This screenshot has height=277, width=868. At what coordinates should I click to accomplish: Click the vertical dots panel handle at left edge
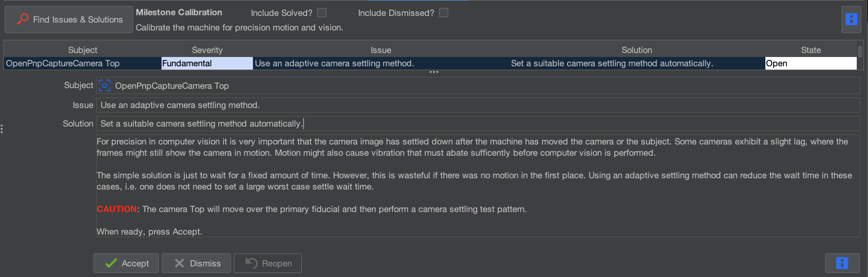[x=2, y=129]
